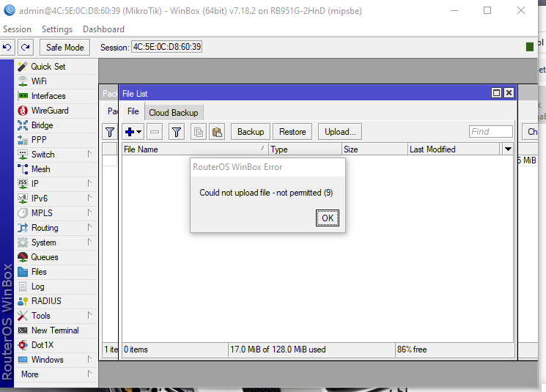
Task: Click OK in the error dialog
Action: 328,218
